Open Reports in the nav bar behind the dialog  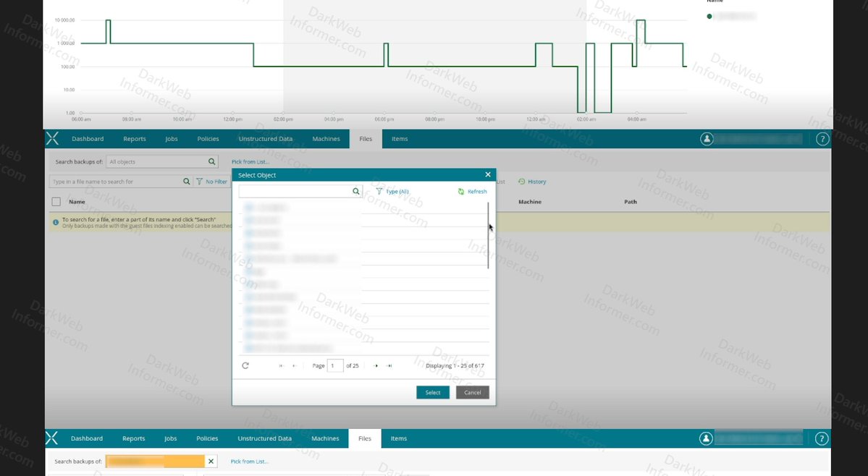[135, 139]
